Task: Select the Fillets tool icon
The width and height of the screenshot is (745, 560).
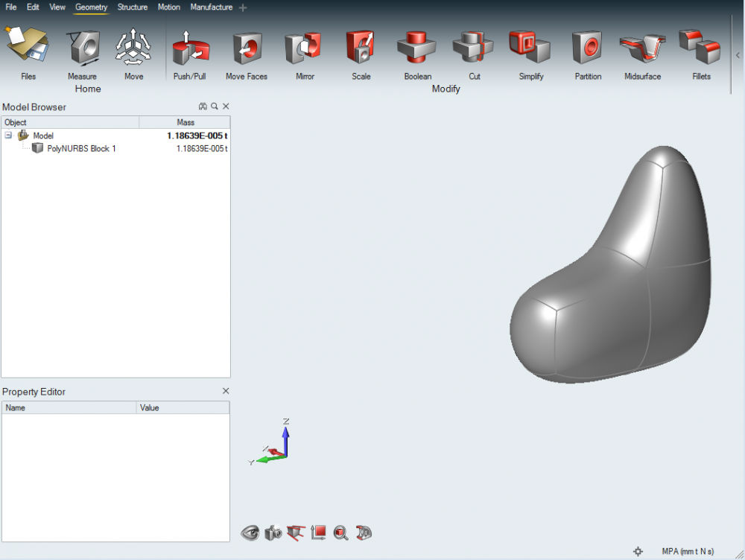Action: click(x=700, y=47)
